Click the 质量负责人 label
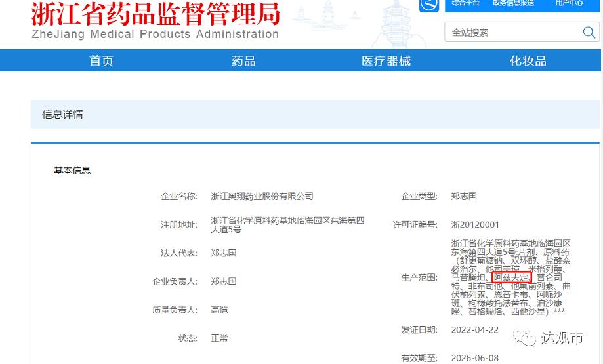 [x=175, y=310]
